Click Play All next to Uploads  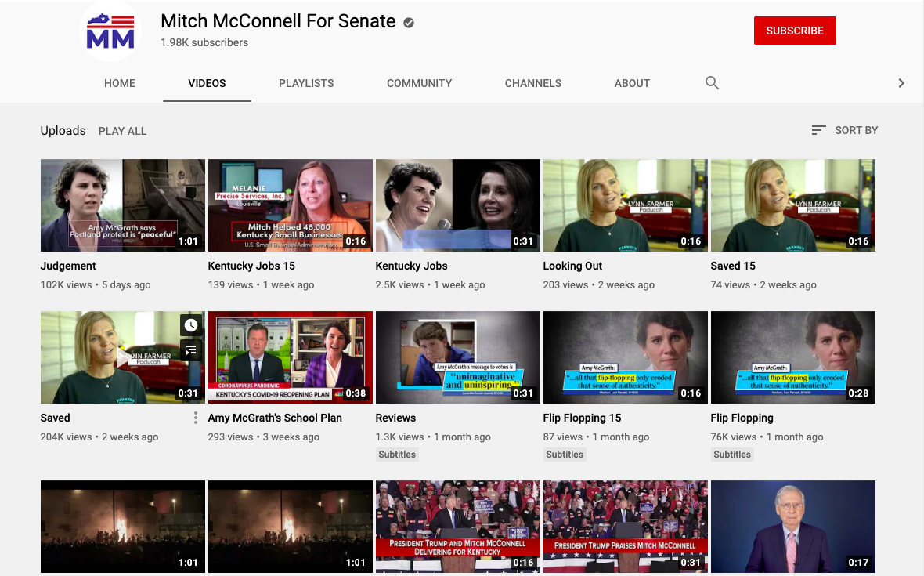pos(123,131)
